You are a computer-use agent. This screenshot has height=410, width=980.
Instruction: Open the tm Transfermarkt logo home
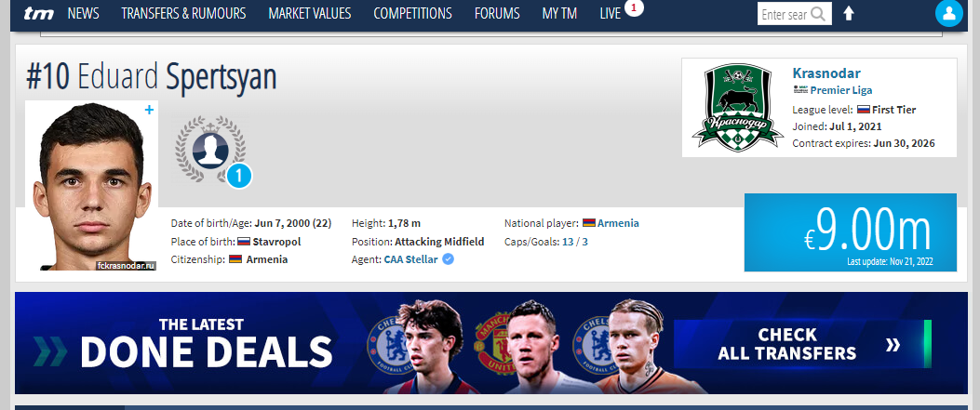[39, 13]
